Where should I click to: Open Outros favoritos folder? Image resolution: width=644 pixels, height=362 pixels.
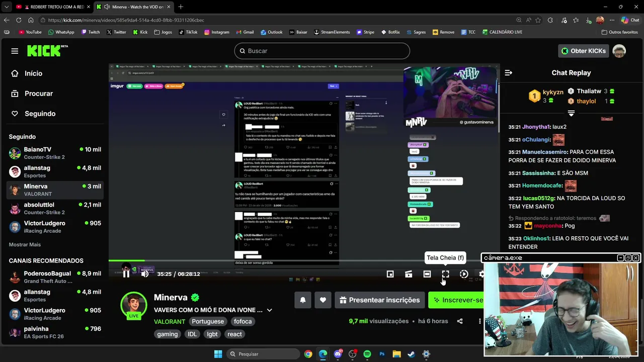(x=620, y=32)
